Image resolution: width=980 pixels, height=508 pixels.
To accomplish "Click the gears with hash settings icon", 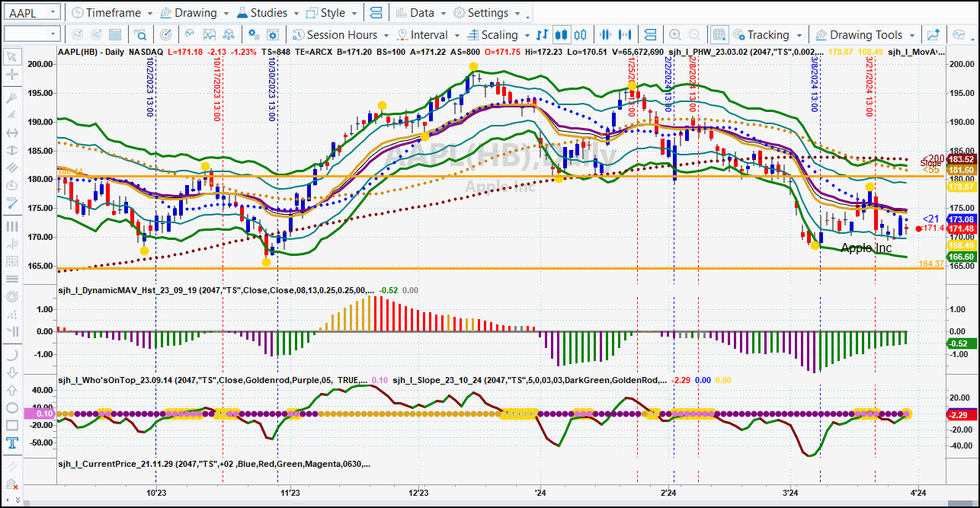I will (x=254, y=35).
